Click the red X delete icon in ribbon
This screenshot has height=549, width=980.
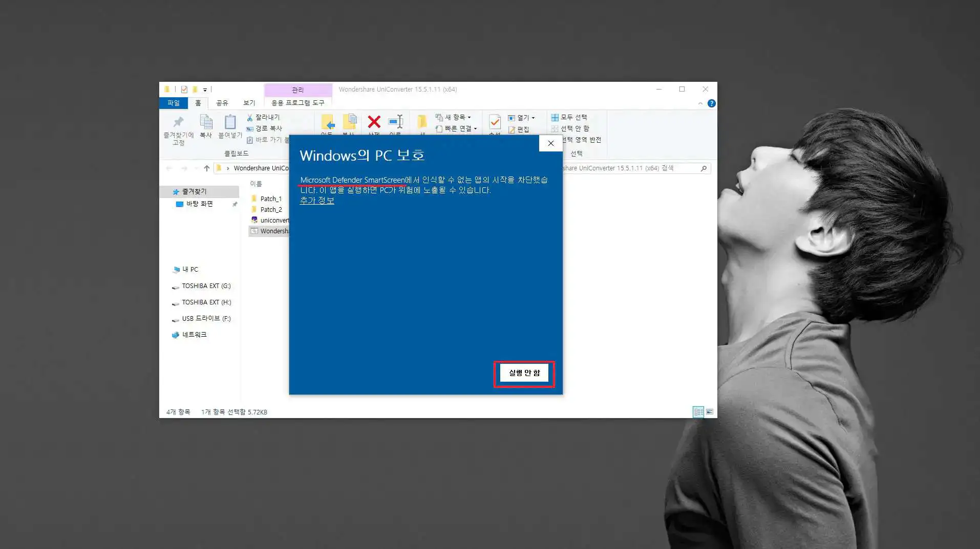374,122
